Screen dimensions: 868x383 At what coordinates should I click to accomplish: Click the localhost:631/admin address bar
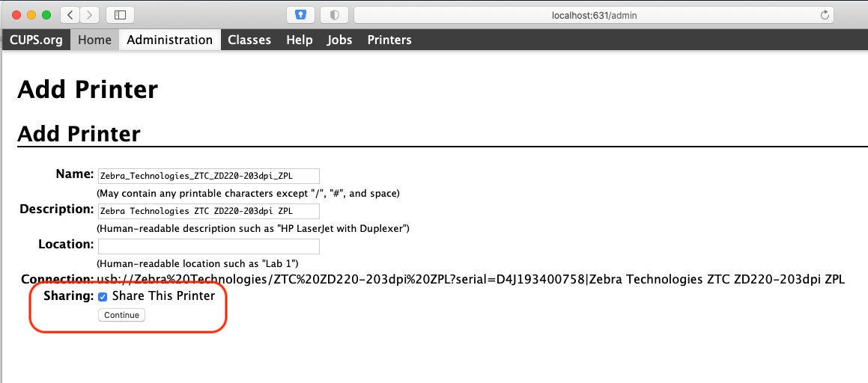pos(592,15)
